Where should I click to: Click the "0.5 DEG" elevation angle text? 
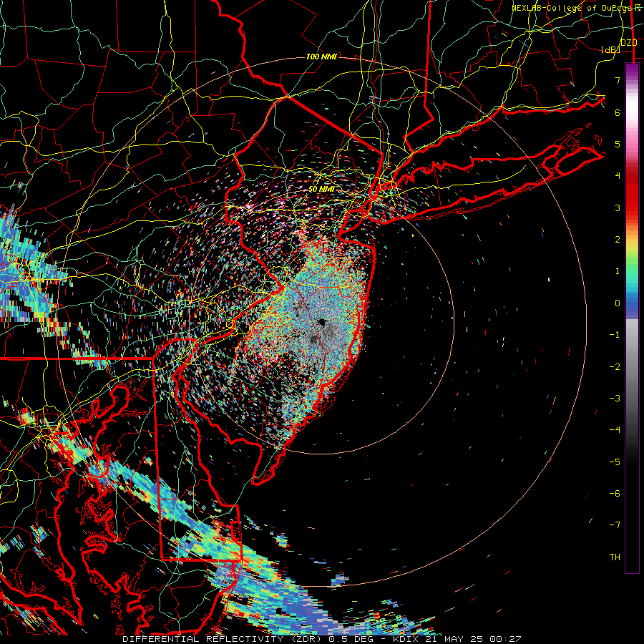[351, 639]
